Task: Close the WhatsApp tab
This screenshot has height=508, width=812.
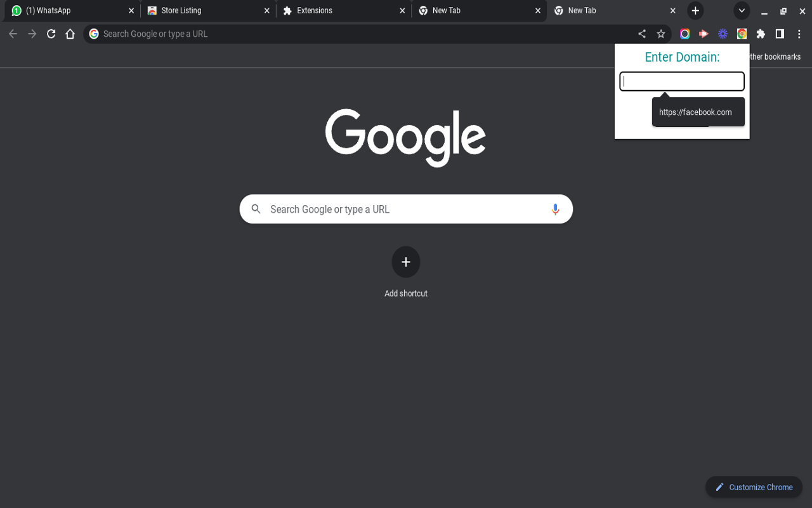Action: [x=131, y=11]
